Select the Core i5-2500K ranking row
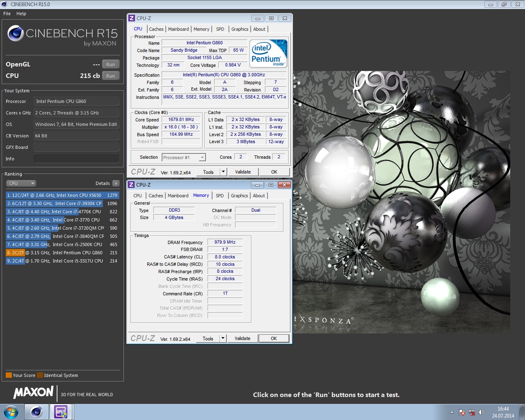 62,244
